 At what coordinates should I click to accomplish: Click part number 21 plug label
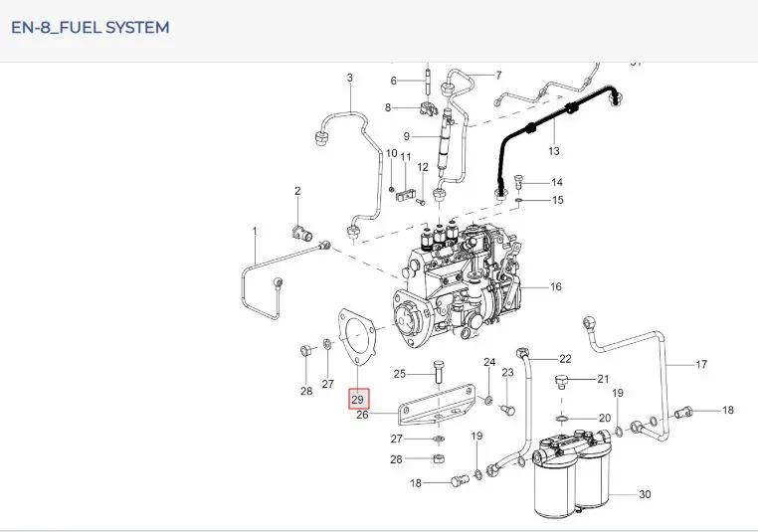[x=603, y=379]
